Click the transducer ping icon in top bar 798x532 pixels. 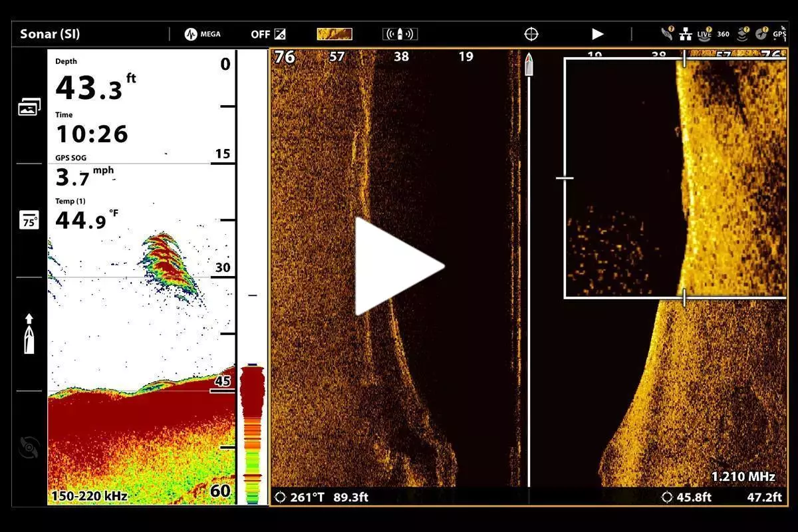[x=400, y=34]
